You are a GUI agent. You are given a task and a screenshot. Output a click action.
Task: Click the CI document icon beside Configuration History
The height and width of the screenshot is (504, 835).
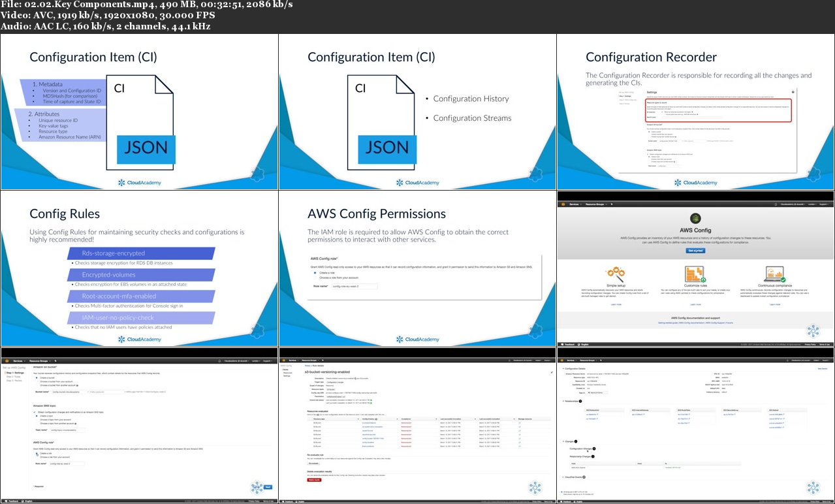tap(381, 121)
